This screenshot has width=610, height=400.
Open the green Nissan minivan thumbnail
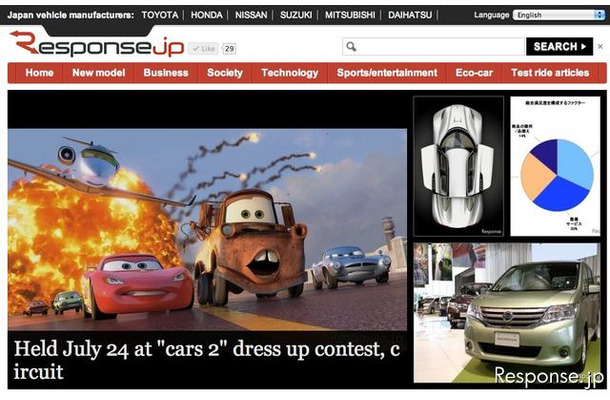coord(507,313)
